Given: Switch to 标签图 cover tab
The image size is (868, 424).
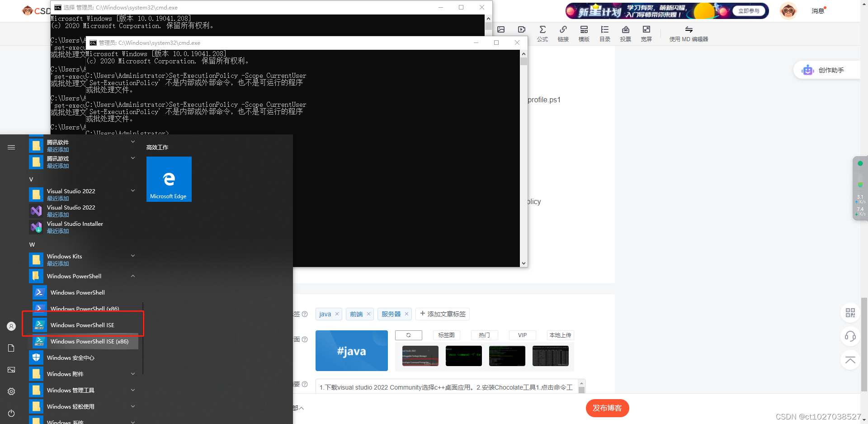Looking at the screenshot, I should (446, 335).
